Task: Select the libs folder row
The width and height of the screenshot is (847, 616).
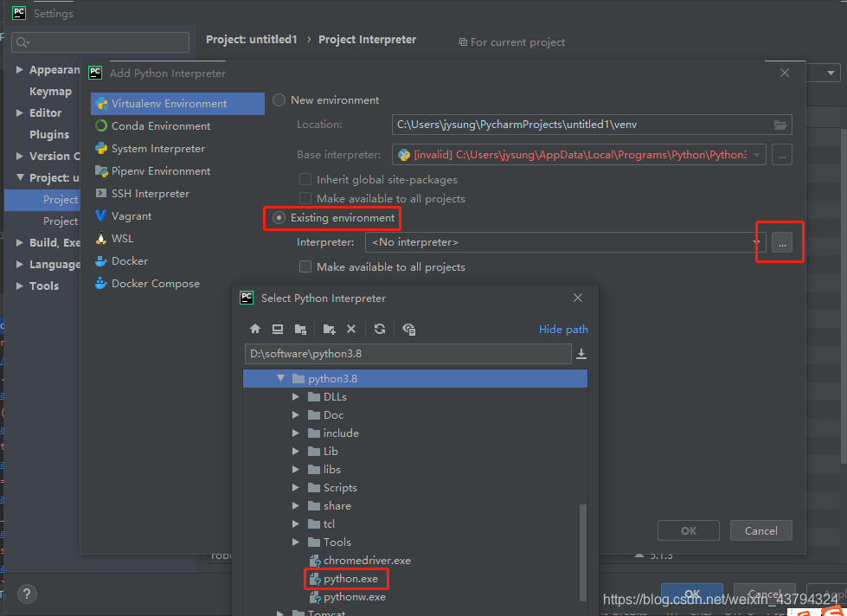Action: coord(415,470)
